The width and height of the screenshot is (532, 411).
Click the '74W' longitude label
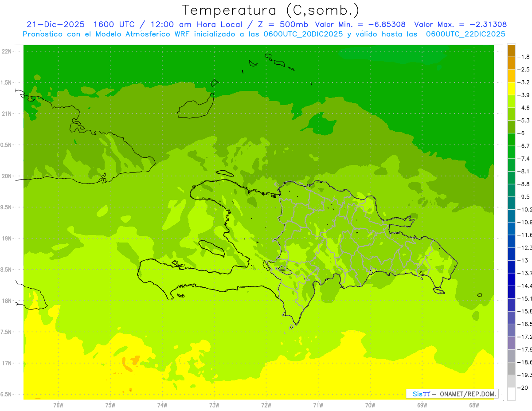pos(162,405)
